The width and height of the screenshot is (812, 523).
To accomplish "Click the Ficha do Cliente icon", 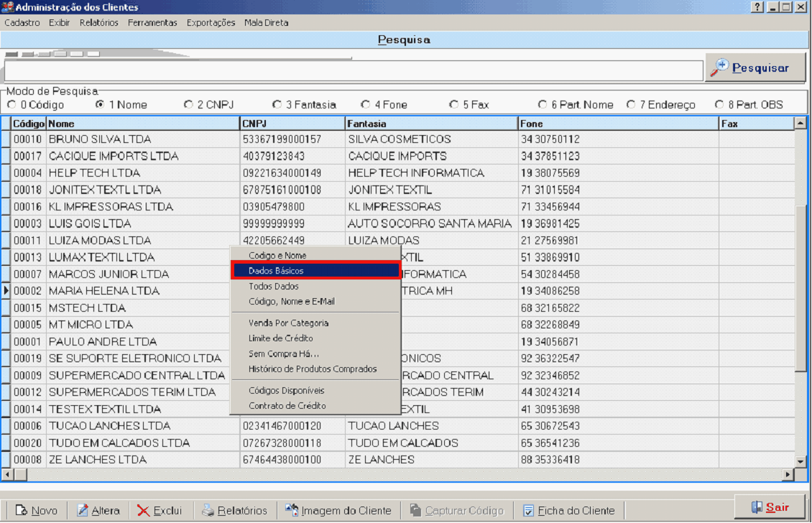I will tap(529, 511).
